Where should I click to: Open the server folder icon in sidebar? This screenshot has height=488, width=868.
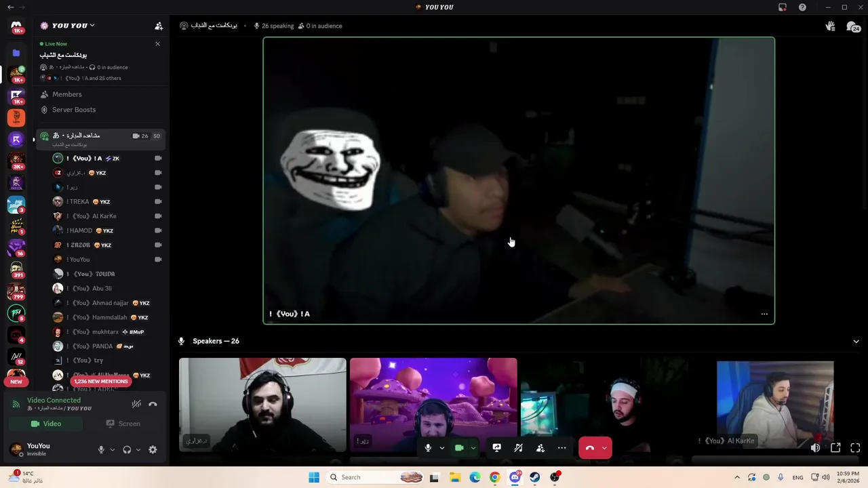point(16,53)
